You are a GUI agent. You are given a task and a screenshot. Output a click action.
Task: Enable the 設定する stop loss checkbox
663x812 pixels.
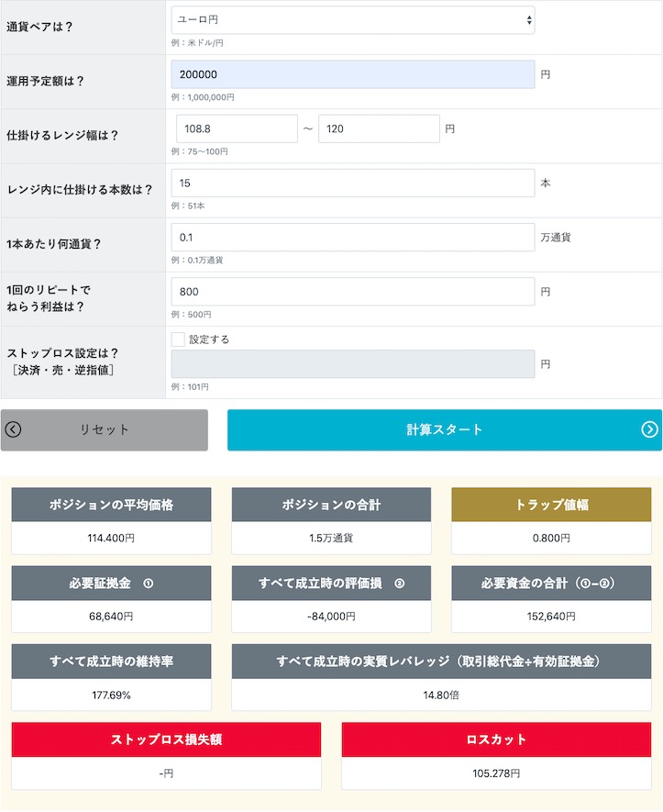(178, 339)
